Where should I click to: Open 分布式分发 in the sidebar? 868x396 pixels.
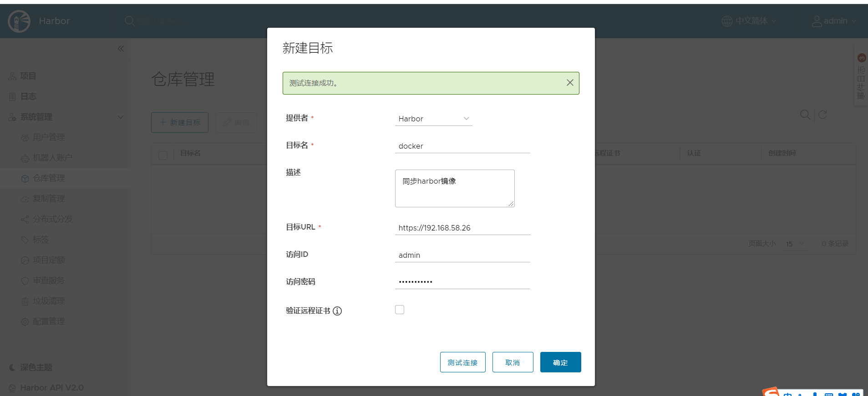tap(53, 220)
